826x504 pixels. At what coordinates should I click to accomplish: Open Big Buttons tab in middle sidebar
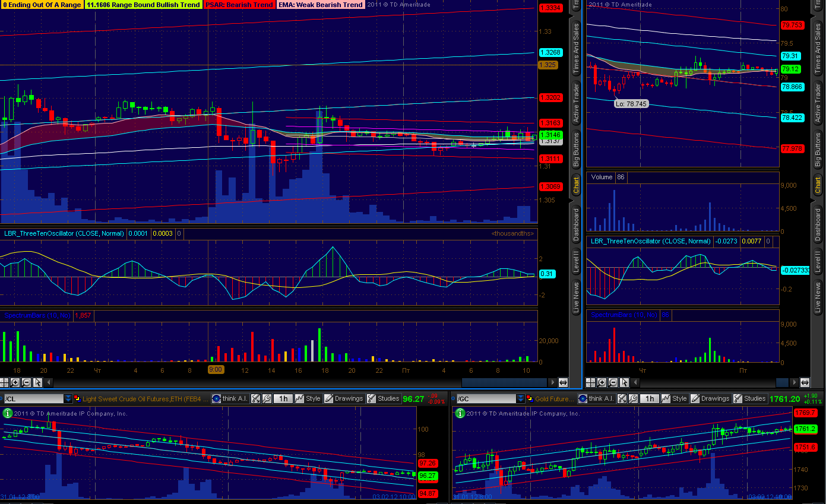point(575,151)
